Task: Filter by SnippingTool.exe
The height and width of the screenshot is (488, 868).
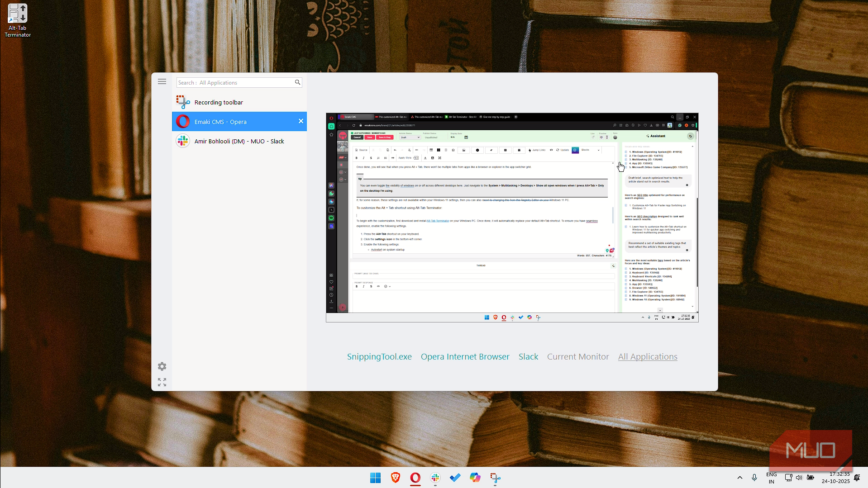Action: (379, 357)
